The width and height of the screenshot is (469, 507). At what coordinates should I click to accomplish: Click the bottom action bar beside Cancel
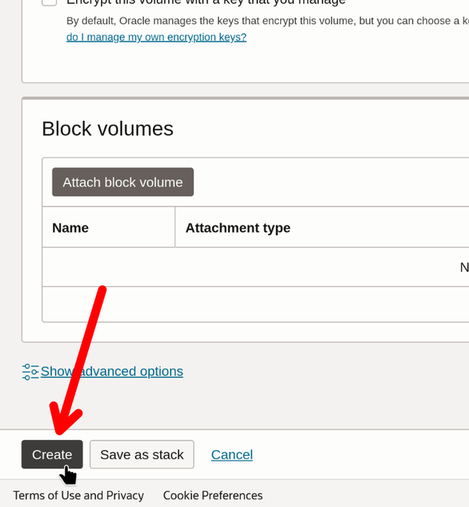[360, 455]
